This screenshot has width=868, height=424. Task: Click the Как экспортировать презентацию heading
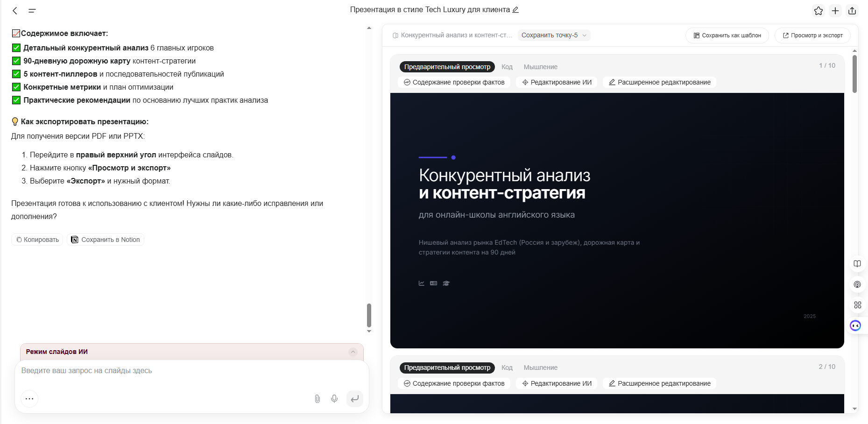(85, 121)
